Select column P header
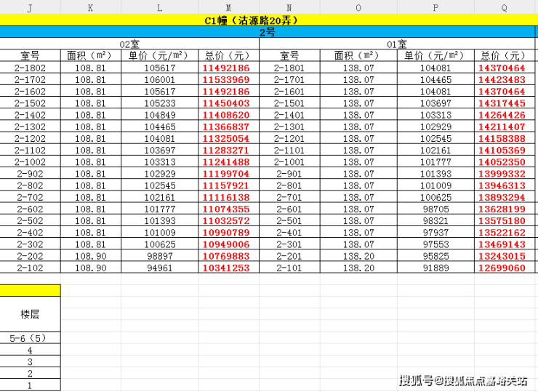This screenshot has height=392, width=538. (435, 7)
